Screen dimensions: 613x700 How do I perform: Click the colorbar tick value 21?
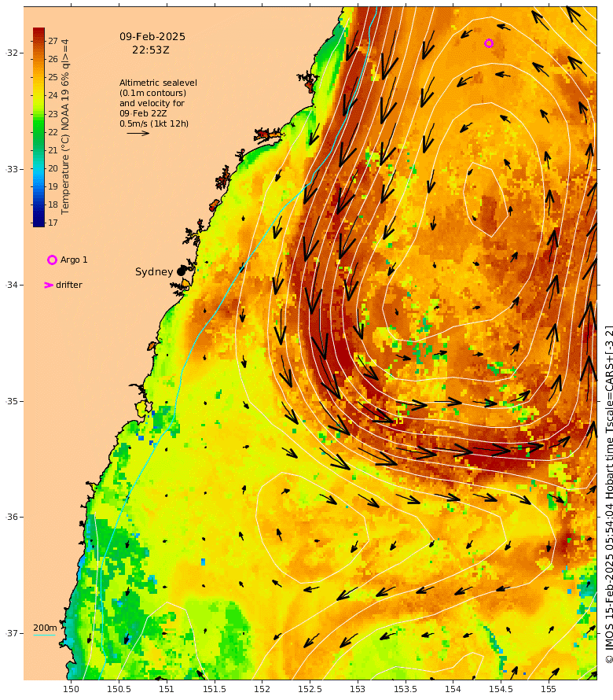pos(53,150)
